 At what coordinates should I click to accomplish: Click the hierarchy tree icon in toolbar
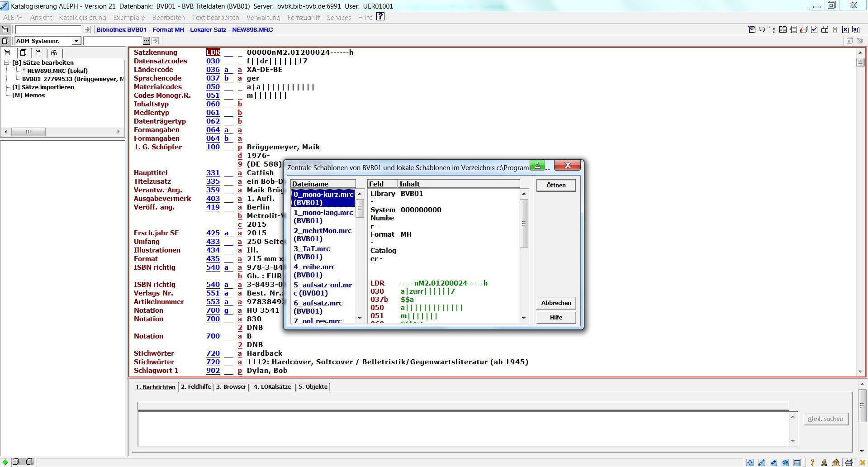click(x=772, y=29)
